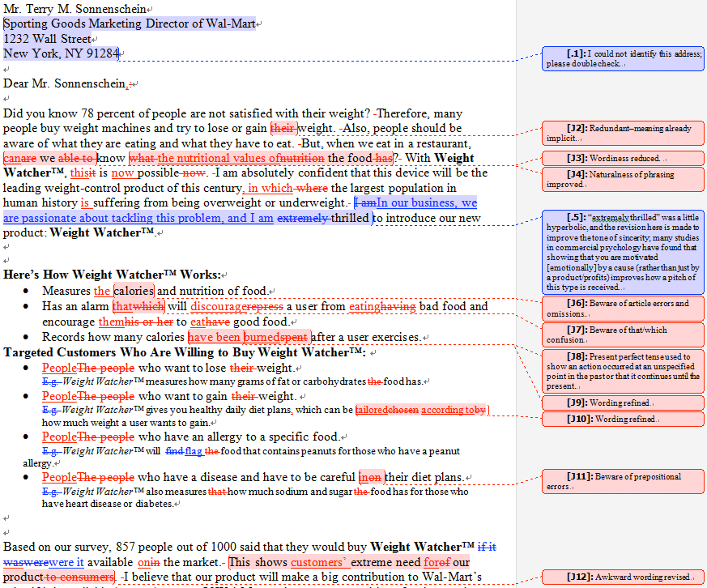Click deleted text 'to consumers' in last paragraph
Image resolution: width=707 pixels, height=588 pixels.
79,577
